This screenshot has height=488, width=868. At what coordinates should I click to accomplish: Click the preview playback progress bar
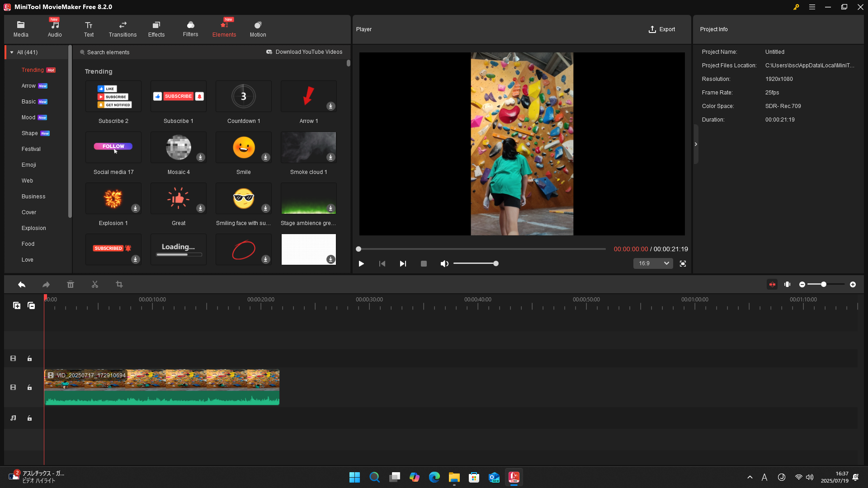(x=482, y=249)
